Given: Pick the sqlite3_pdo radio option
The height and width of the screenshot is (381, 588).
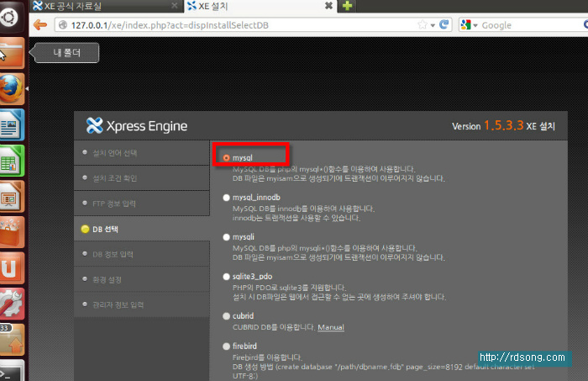Looking at the screenshot, I should click(226, 277).
